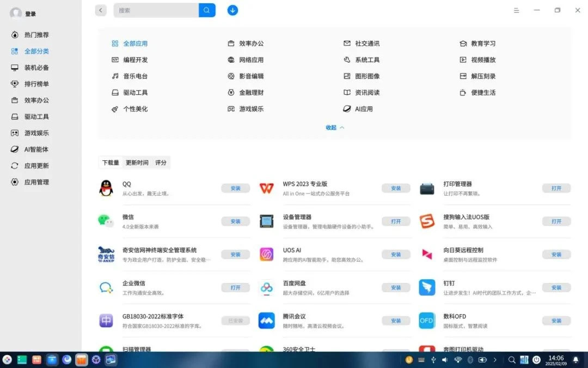Viewport: 588px width, 368px height.
Task: Click the 奇安信 app icon
Action: pyautogui.click(x=106, y=254)
